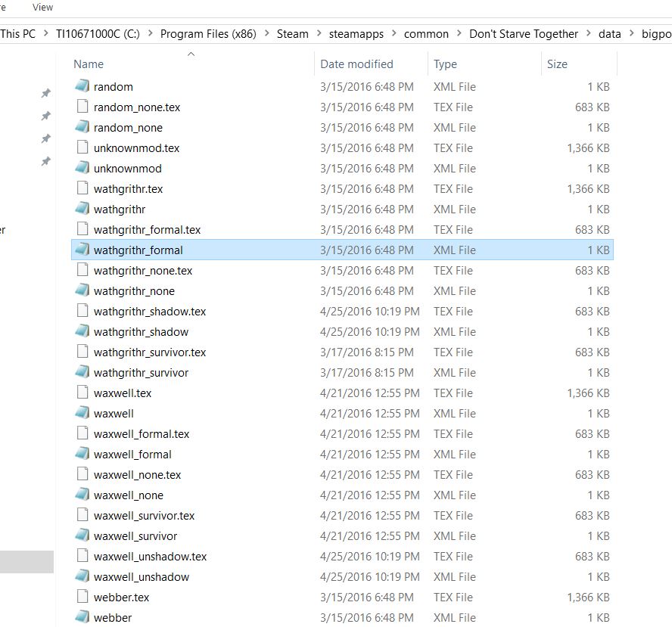Click the waxwell_formal.tex file icon
Screen dimensions: 672x627
point(82,434)
